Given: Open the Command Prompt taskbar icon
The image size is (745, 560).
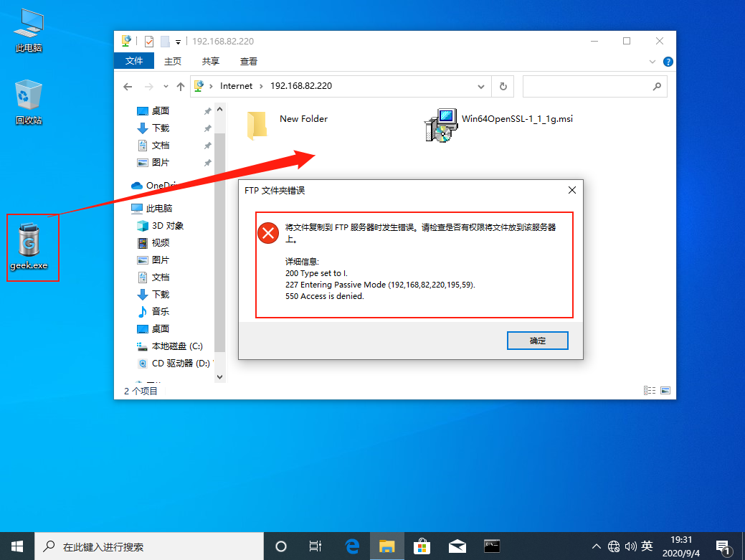Looking at the screenshot, I should [x=492, y=546].
